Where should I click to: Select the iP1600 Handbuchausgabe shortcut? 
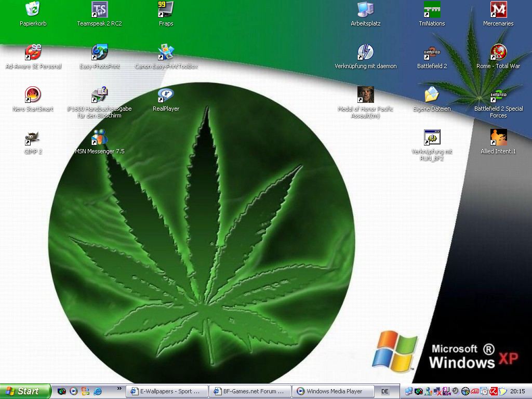(x=99, y=102)
